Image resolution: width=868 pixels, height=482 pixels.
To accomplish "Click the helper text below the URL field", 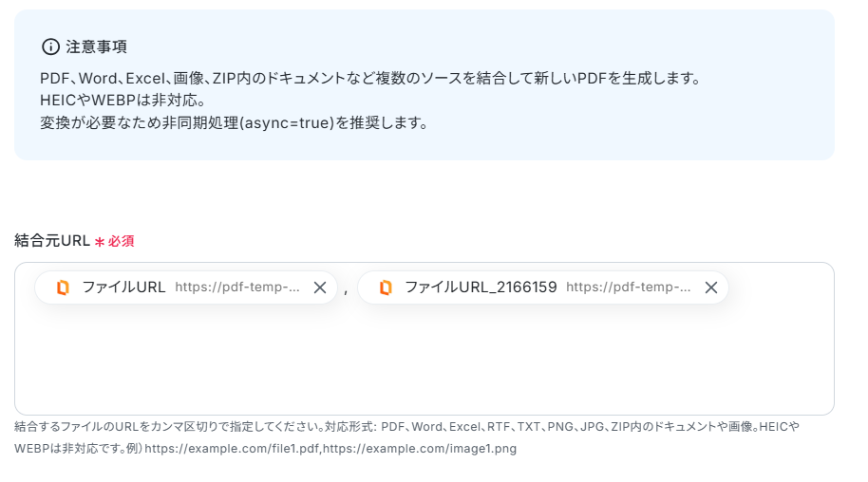I will pos(406,427).
